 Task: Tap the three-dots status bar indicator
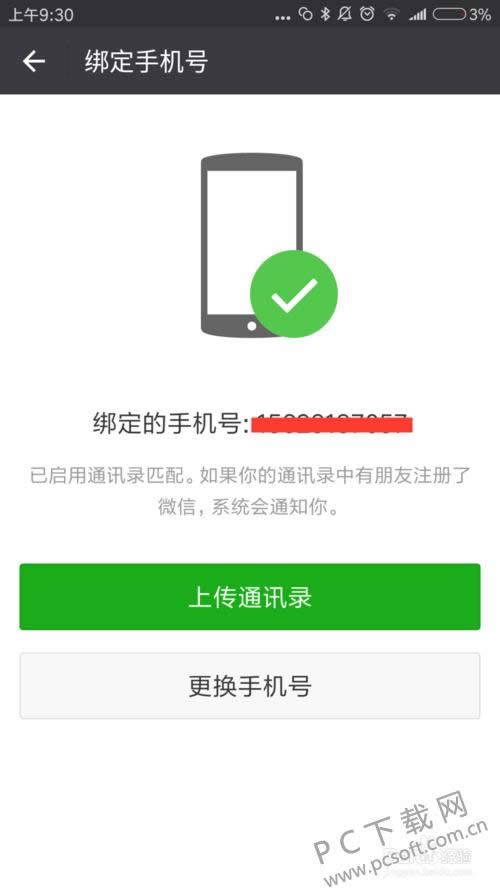point(282,18)
